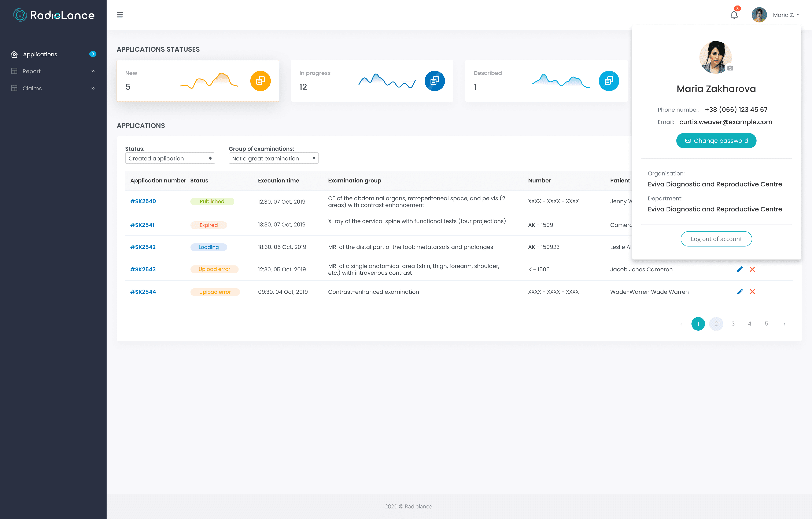This screenshot has height=519, width=812.
Task: Delete application #SK2544 with red X
Action: point(752,291)
